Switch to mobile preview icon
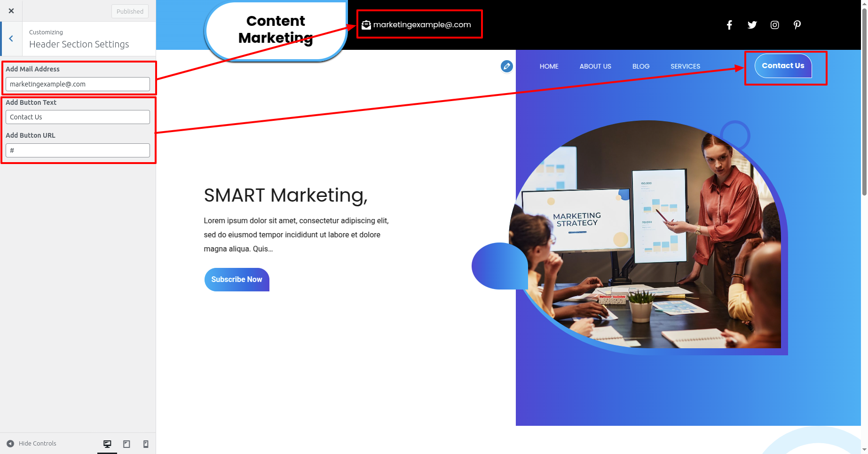868x454 pixels. point(146,444)
